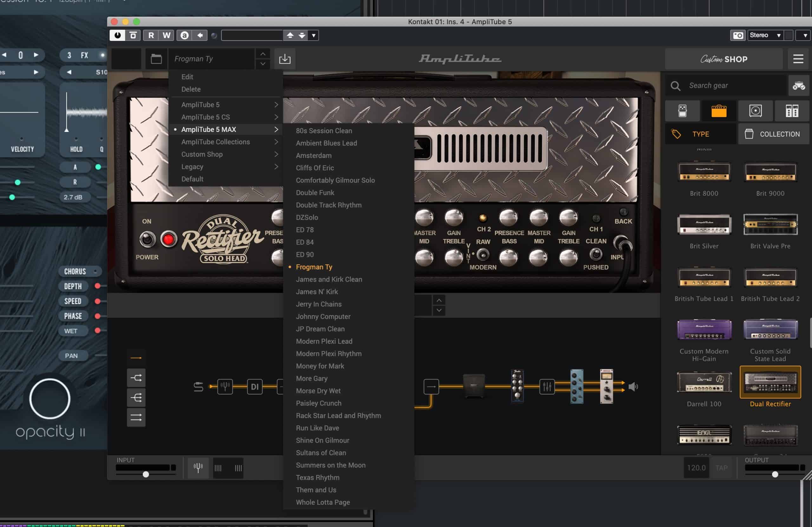Select the Comfortably Gilmour Solo preset
Screen dimensions: 812x527
coord(349,180)
